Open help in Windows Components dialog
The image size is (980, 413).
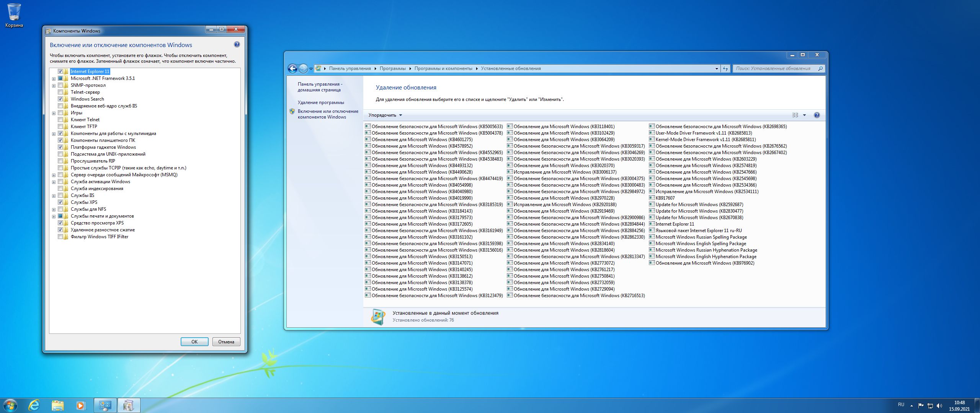pyautogui.click(x=237, y=45)
